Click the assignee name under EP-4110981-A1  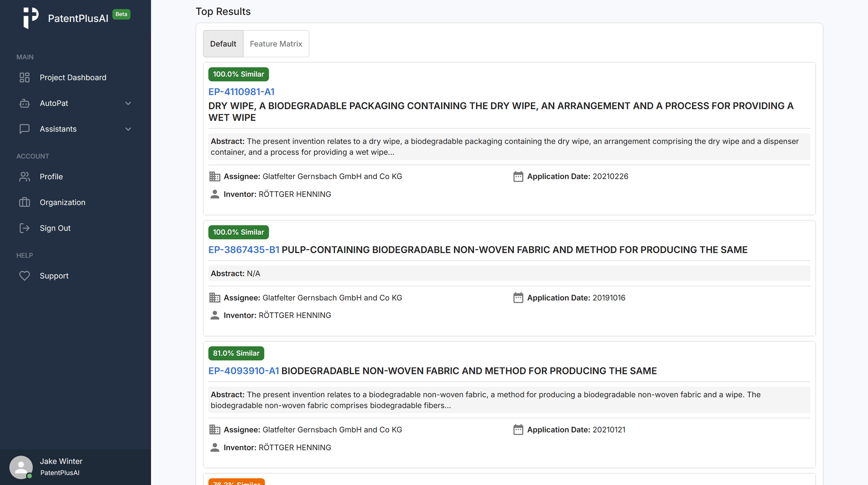click(x=332, y=177)
